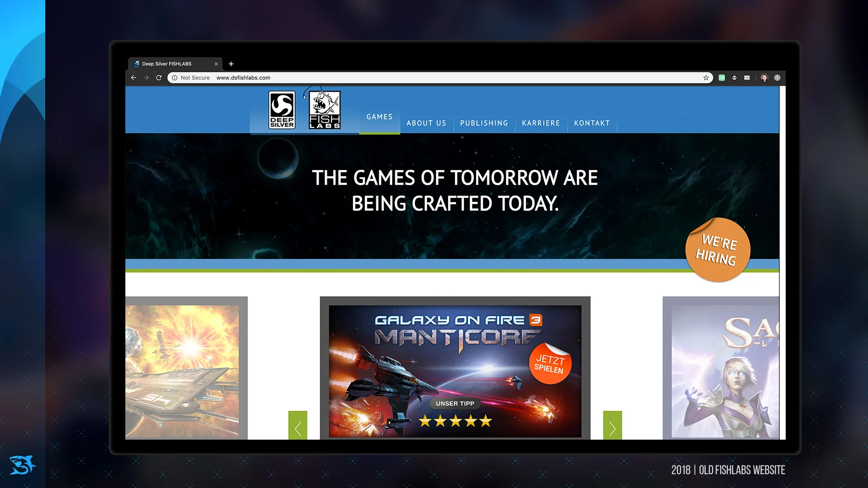Show next game with right green arrow

pos(613,425)
